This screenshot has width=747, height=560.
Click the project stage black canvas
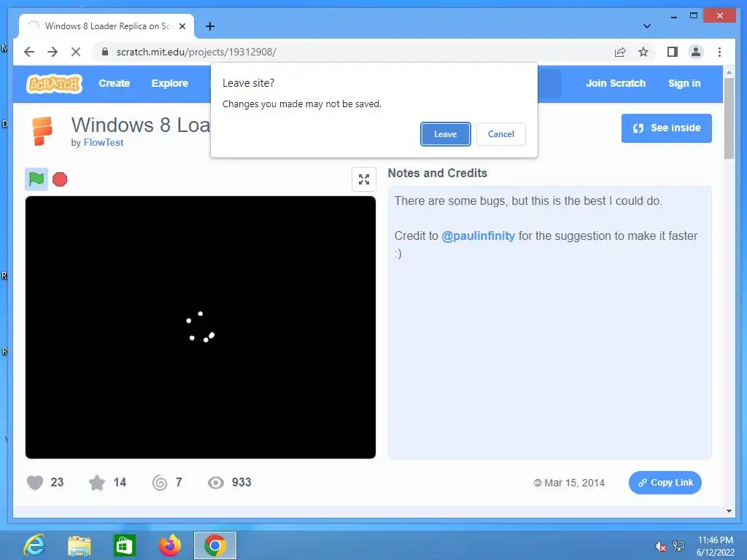[201, 327]
